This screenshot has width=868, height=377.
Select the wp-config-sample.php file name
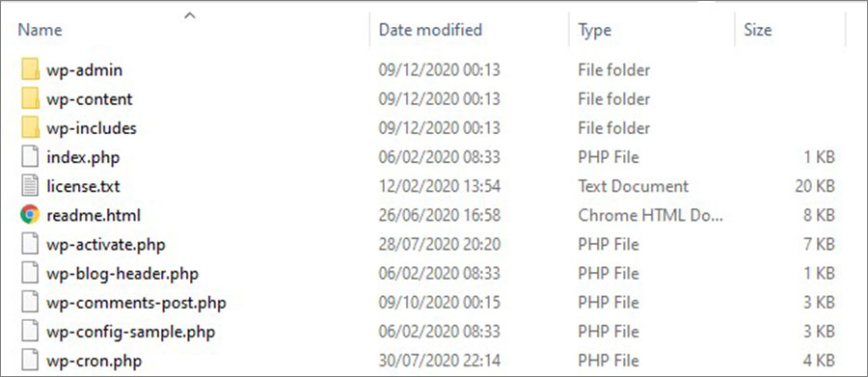pyautogui.click(x=130, y=332)
